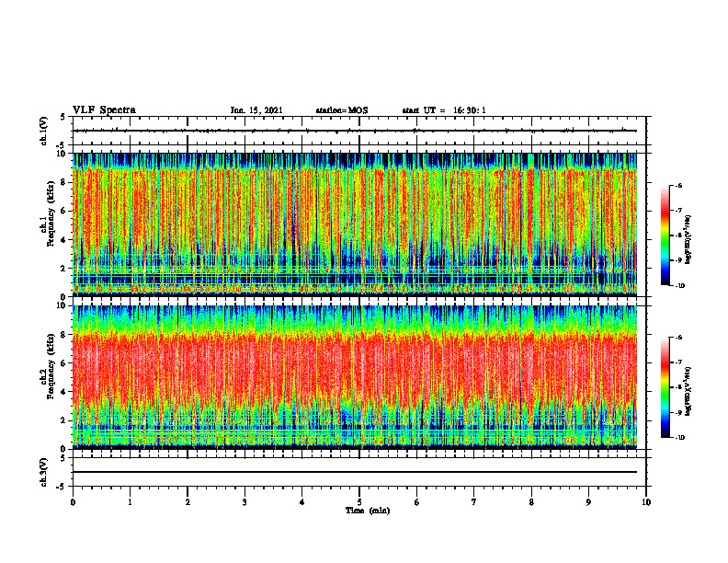
Task: Click the "Time (min)" x-axis label
Action: [368, 511]
